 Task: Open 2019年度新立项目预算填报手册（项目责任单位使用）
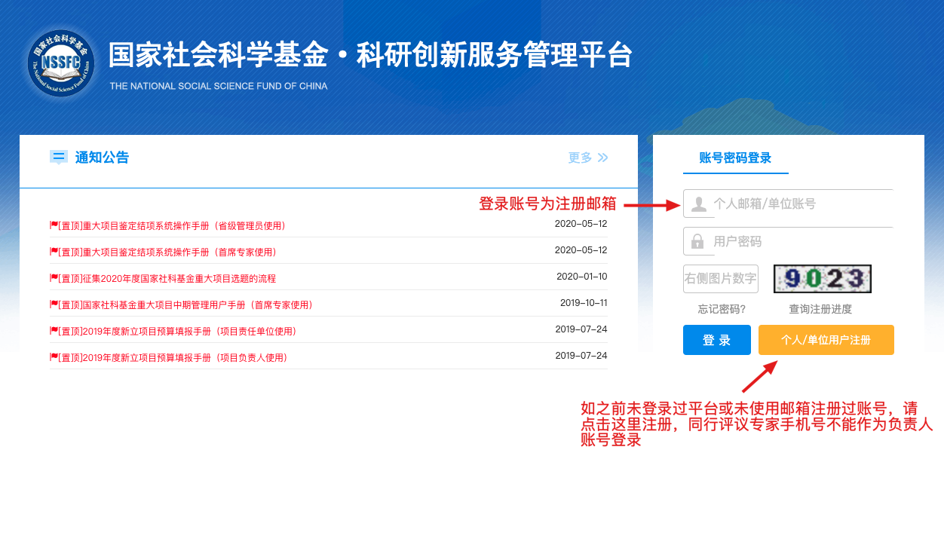(x=177, y=331)
